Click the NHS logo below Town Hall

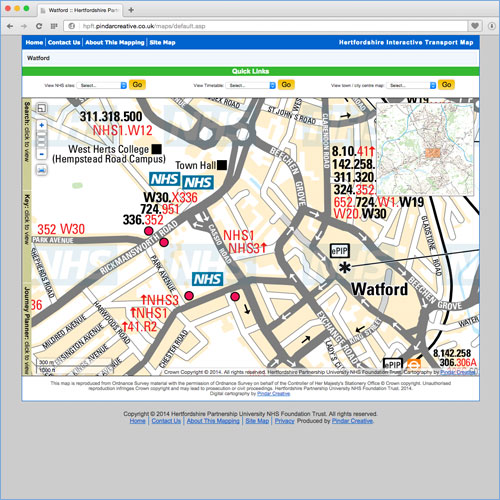198,182
